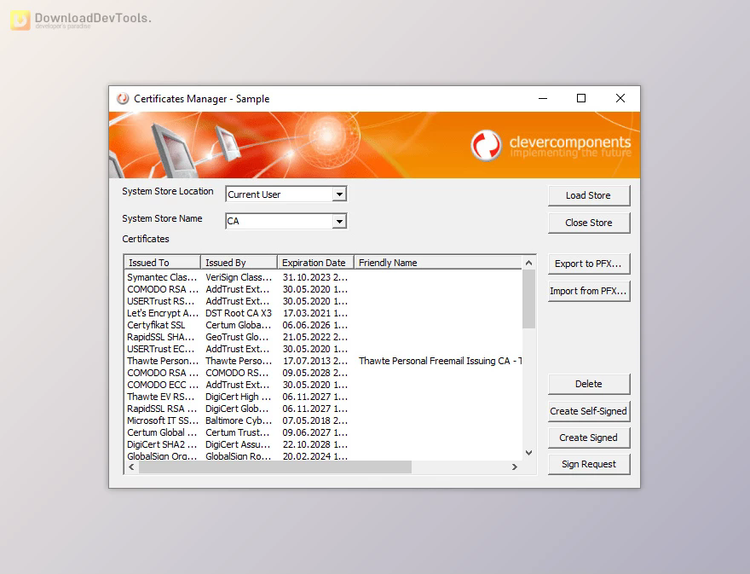Viewport: 750px width, 574px height.
Task: Click the Thawte Personal Freemail Issuing CA name
Action: 440,361
